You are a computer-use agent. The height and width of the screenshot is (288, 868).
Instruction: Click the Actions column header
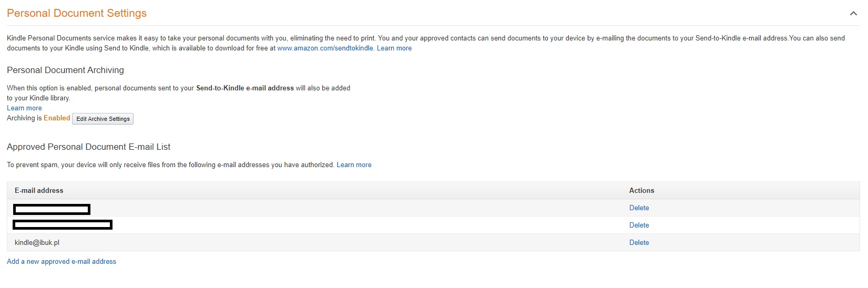pos(641,191)
